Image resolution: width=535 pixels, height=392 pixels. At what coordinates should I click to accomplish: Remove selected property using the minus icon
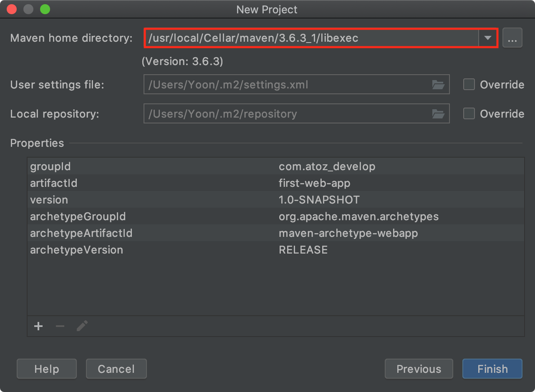(60, 326)
